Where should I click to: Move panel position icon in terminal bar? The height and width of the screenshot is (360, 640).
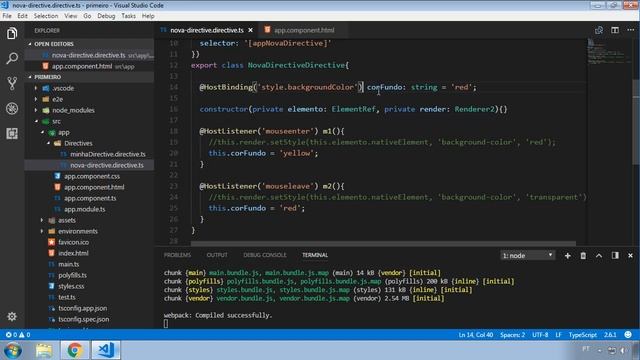tap(615, 256)
